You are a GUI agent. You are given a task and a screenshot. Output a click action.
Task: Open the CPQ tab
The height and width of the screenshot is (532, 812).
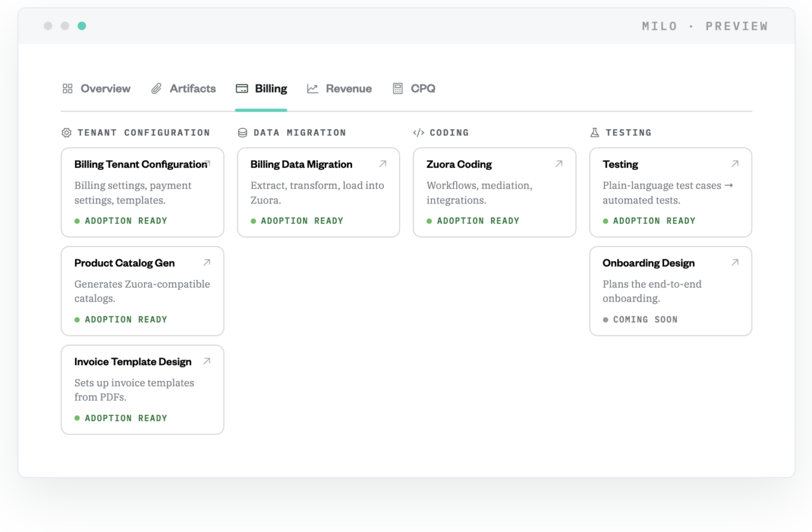[x=414, y=89]
